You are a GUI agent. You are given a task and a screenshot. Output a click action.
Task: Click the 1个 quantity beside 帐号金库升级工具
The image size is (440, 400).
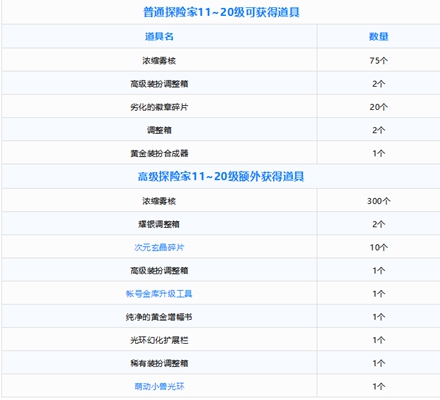point(379,294)
